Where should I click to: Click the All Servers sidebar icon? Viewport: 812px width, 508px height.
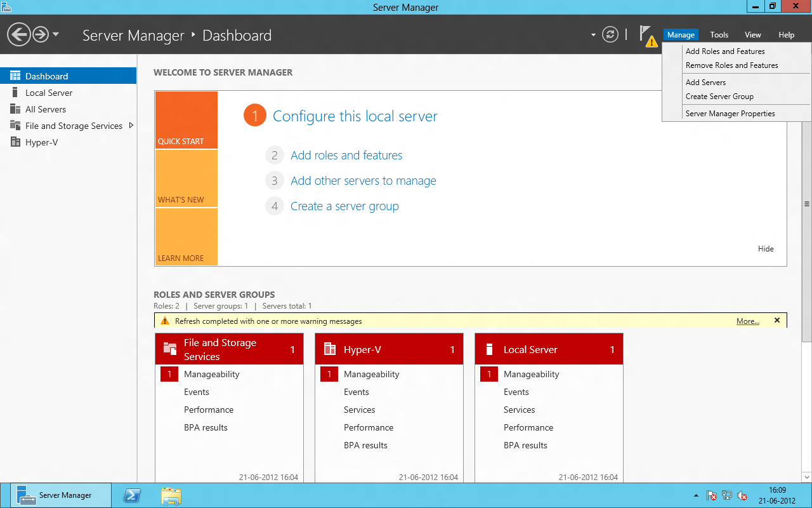tap(15, 109)
